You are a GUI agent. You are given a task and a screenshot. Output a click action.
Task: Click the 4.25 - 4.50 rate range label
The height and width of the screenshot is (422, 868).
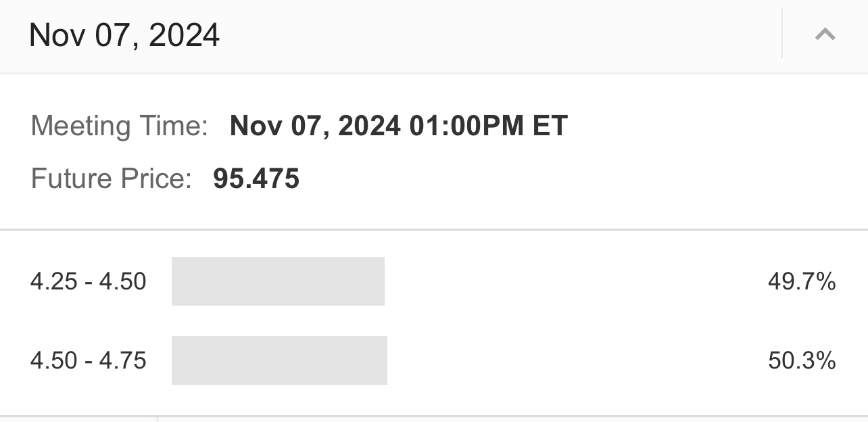(89, 281)
